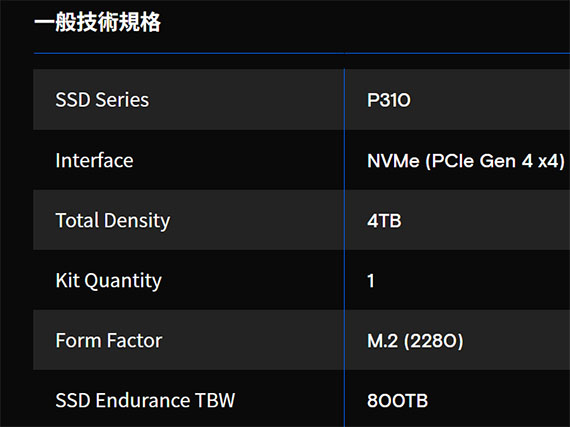This screenshot has height=427, width=570.
Task: Select the Kit Quantity label
Action: [x=109, y=281]
